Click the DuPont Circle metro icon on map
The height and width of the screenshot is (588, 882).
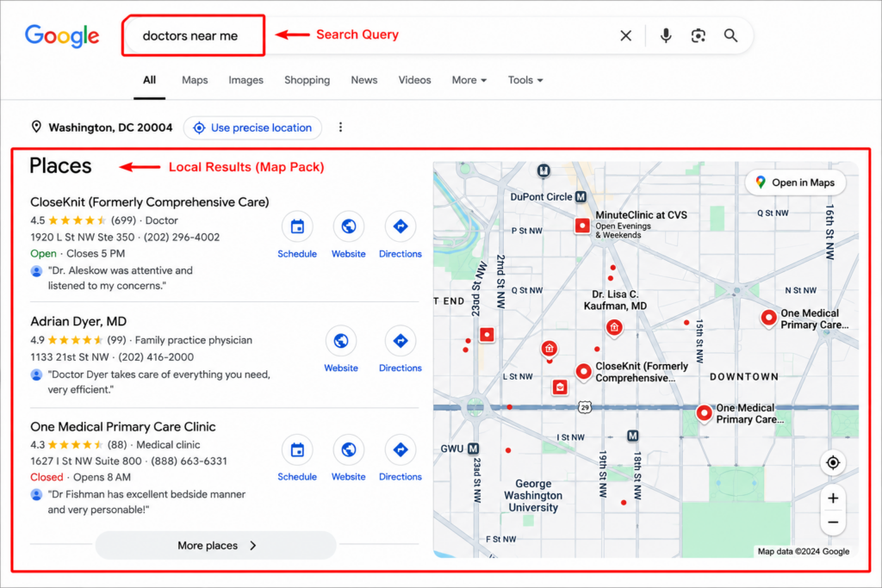[x=581, y=197]
